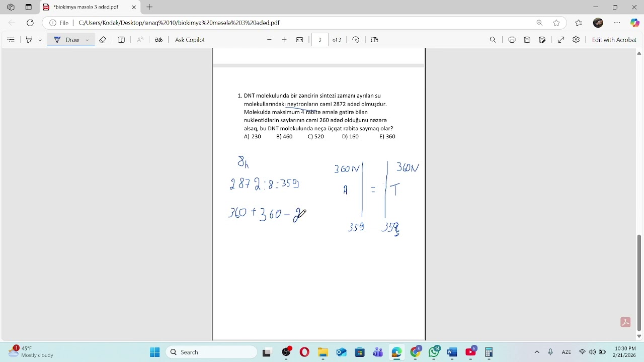Viewport: 644px width, 362px height.
Task: Expand Highlight color options dropdown
Action: tap(40, 40)
